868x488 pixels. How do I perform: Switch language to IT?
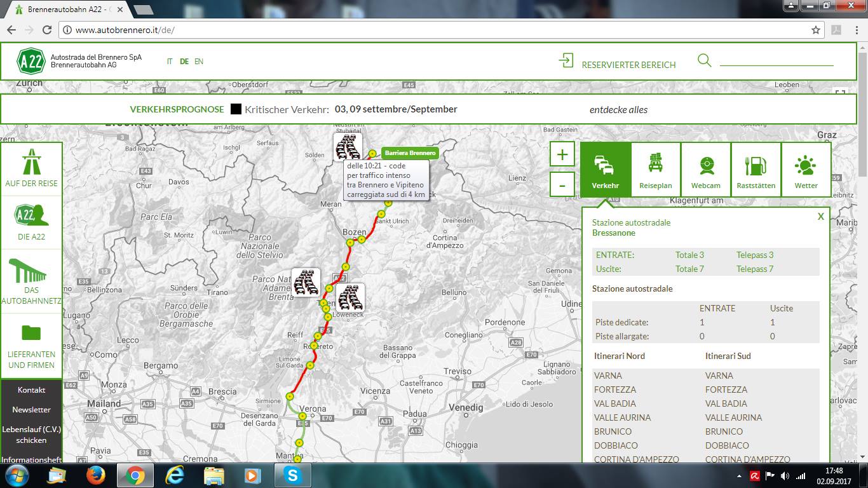(170, 62)
